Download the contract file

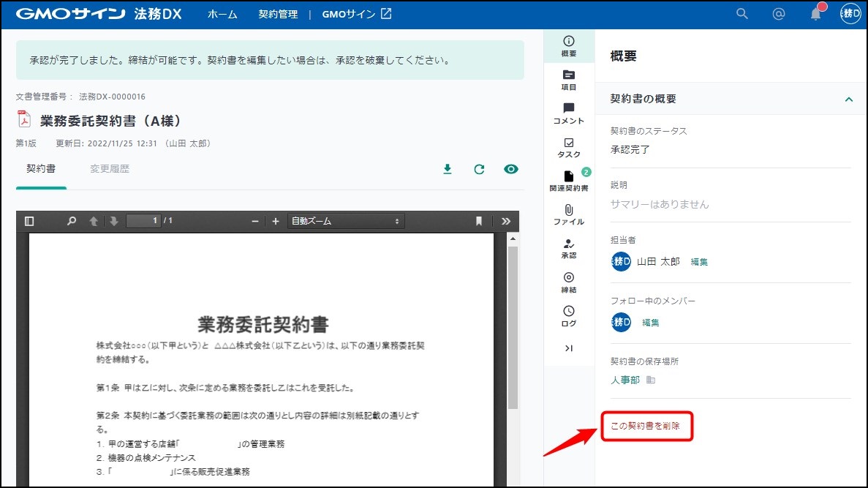click(448, 169)
